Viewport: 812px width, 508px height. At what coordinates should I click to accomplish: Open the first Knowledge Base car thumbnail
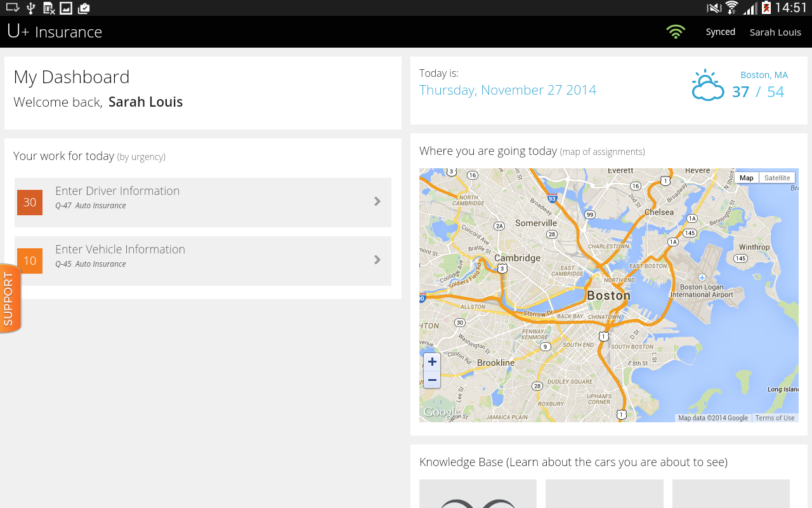tap(478, 494)
